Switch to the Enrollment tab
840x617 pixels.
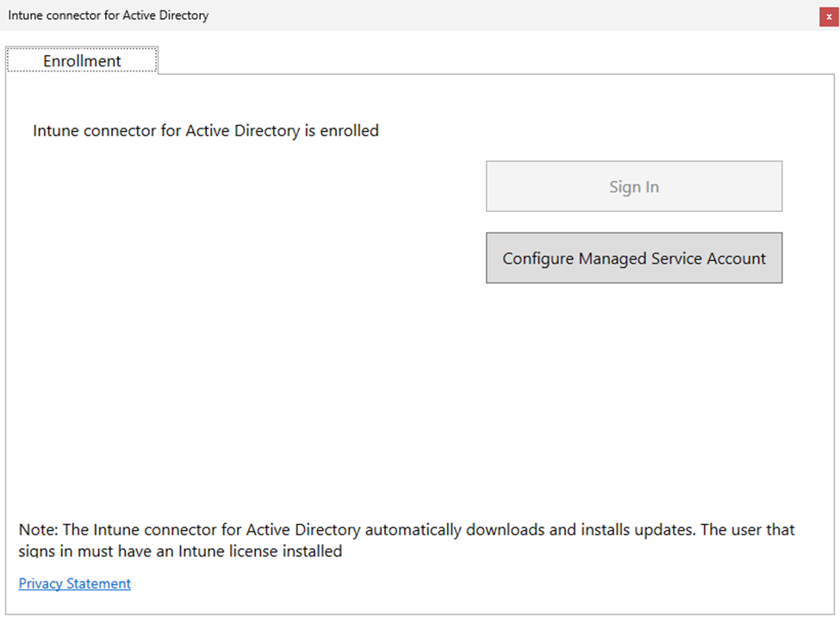pos(82,60)
